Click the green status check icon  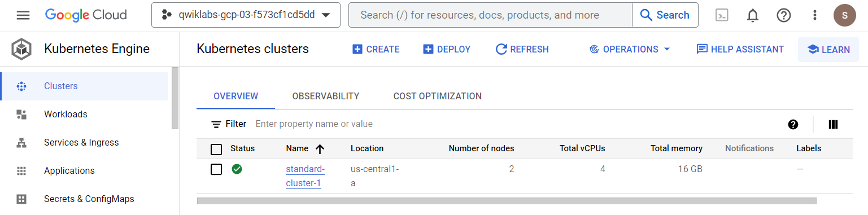point(237,169)
